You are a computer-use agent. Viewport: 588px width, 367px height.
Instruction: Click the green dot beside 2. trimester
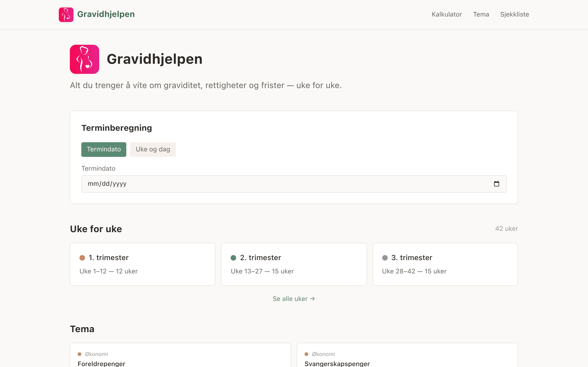(x=234, y=258)
